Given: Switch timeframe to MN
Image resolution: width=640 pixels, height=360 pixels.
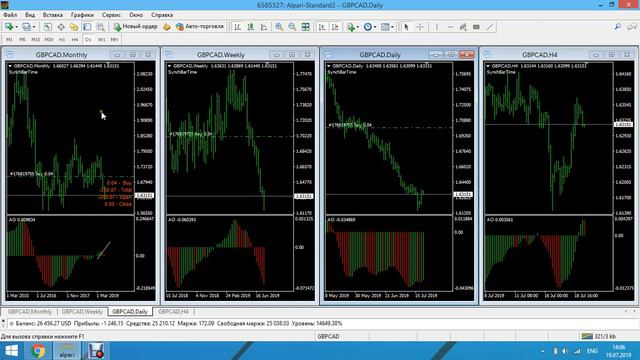Looking at the screenshot, I should (114, 40).
